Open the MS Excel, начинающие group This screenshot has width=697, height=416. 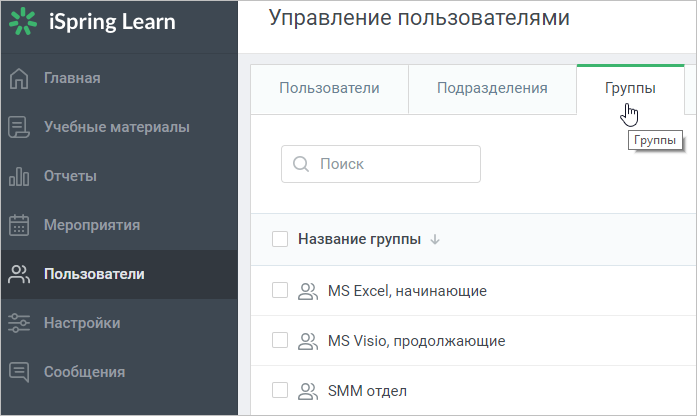pos(407,291)
